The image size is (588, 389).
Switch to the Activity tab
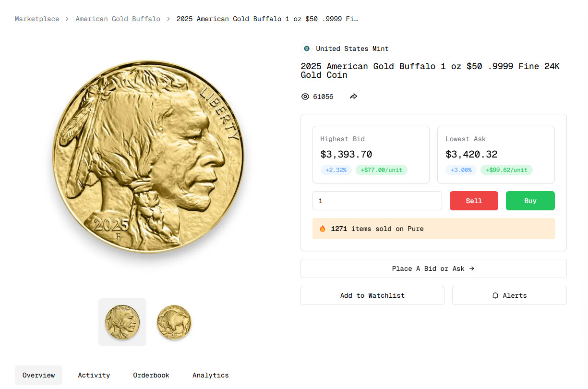pyautogui.click(x=94, y=375)
